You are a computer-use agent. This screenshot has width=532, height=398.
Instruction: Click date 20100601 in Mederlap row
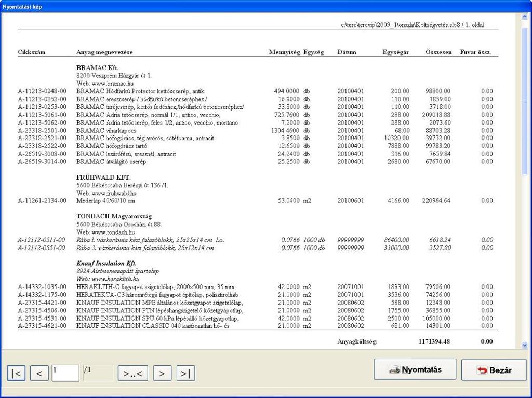point(351,201)
